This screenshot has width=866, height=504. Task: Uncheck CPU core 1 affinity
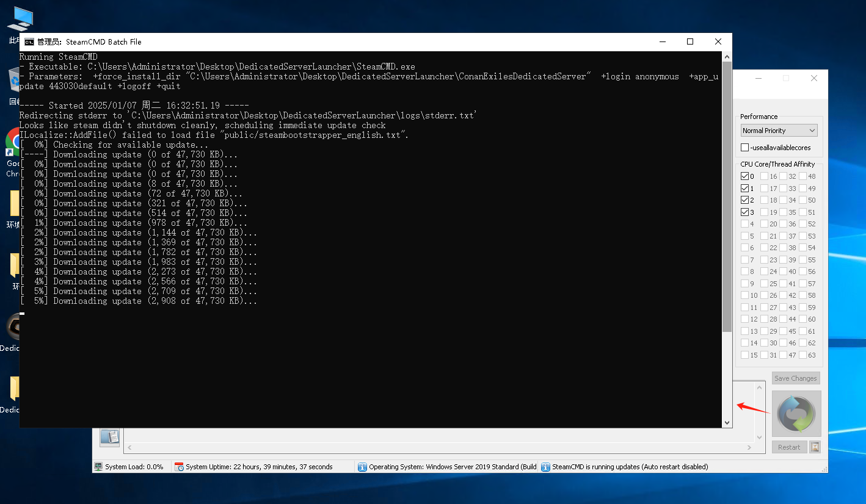[x=744, y=189]
